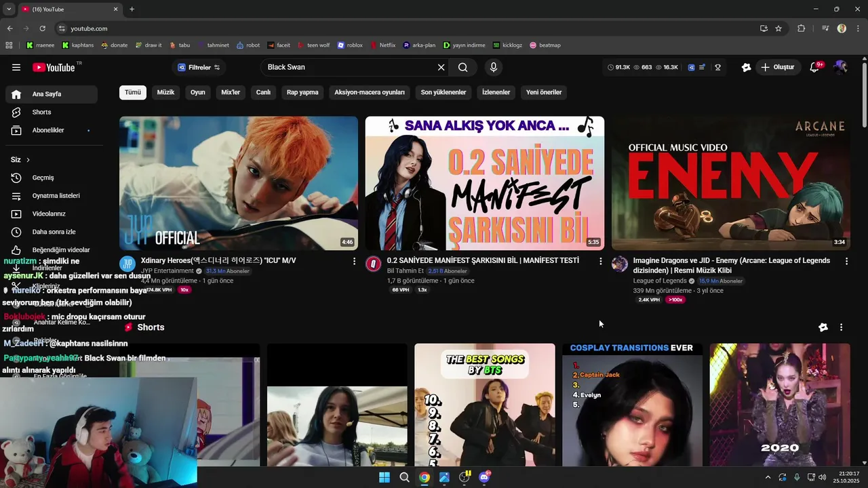
Task: Show hidden system tray icons
Action: click(x=768, y=477)
